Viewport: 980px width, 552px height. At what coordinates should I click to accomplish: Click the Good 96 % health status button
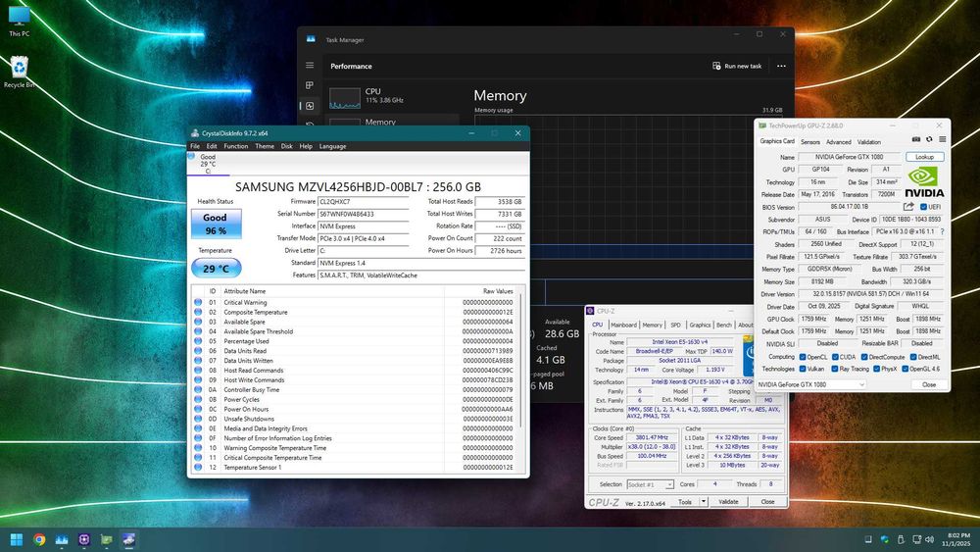(215, 224)
